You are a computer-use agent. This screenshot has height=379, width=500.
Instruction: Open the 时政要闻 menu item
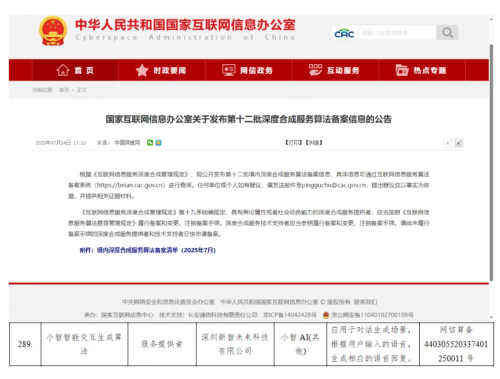pos(162,70)
